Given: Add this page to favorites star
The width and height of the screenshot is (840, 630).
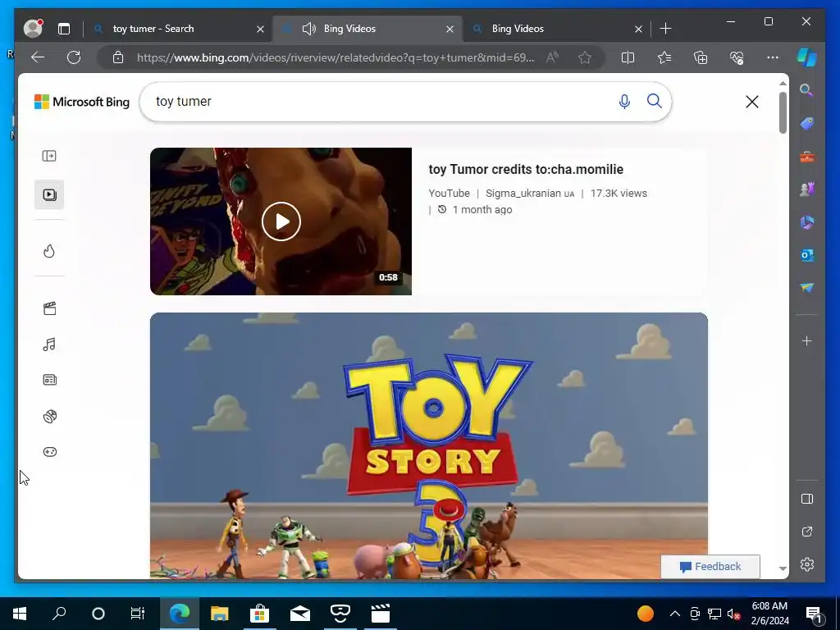Looking at the screenshot, I should pyautogui.click(x=585, y=57).
